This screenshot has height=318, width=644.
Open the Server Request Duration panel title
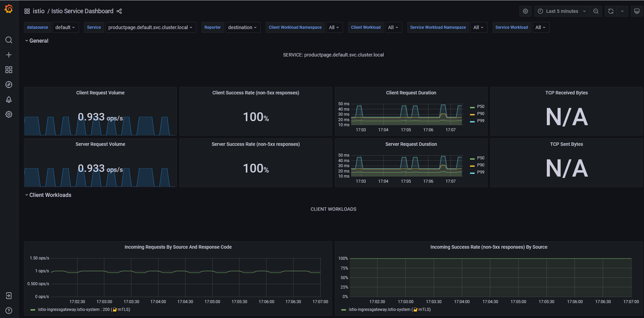[x=411, y=144]
